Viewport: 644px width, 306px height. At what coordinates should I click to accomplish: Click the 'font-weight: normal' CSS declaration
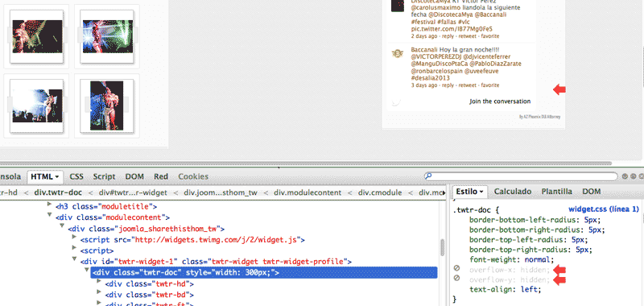click(512, 259)
